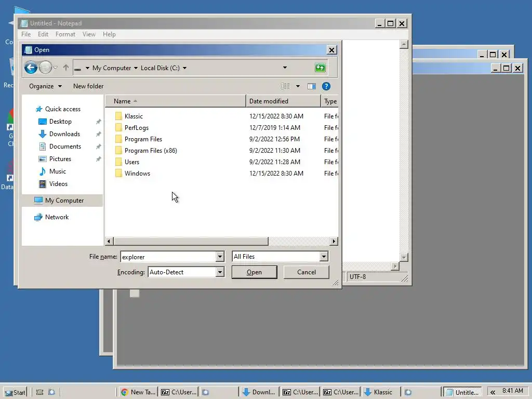The image size is (532, 399).
Task: Go back using the blue Back arrow
Action: click(31, 68)
